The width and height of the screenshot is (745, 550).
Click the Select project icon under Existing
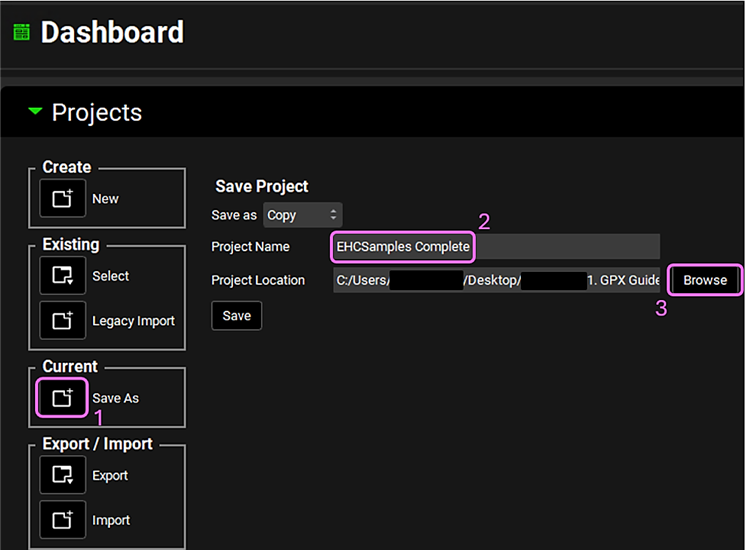tap(63, 276)
